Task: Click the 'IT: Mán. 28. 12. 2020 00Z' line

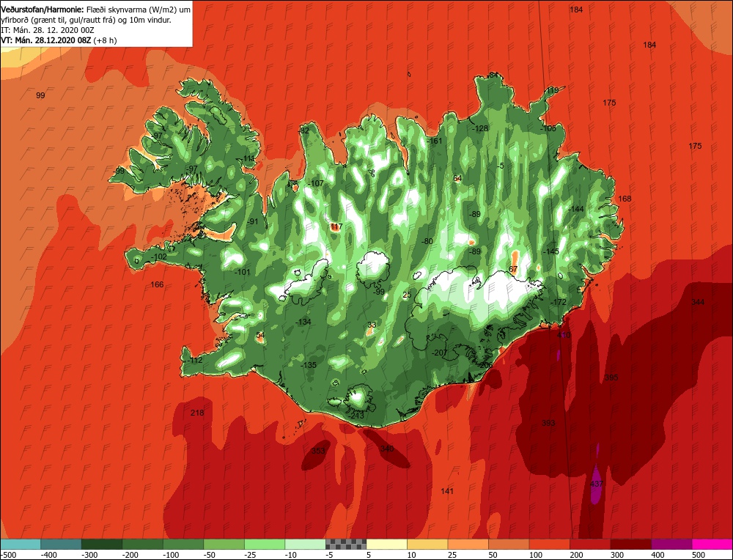Action: coord(48,30)
